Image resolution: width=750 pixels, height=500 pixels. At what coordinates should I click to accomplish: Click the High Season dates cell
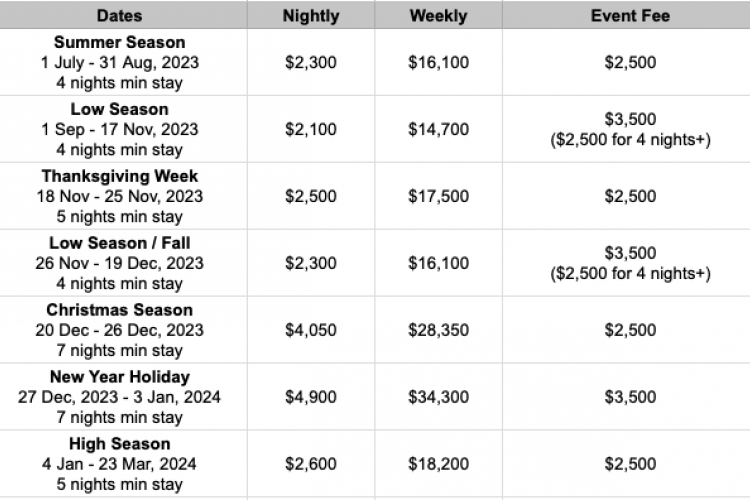click(119, 464)
